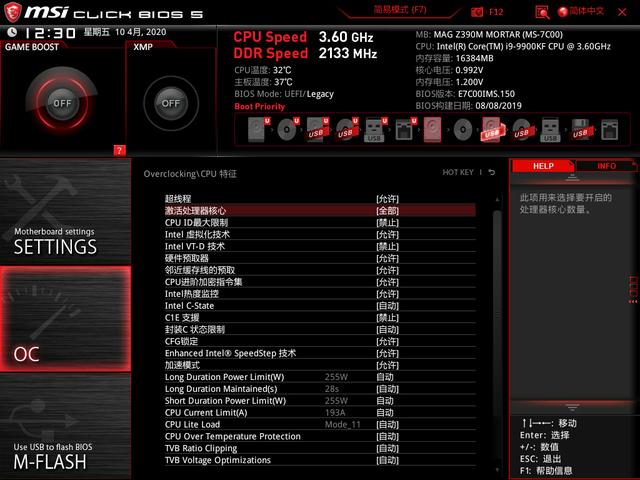
Task: Select the CPU进阶加密指令集 row label
Action: 203,282
